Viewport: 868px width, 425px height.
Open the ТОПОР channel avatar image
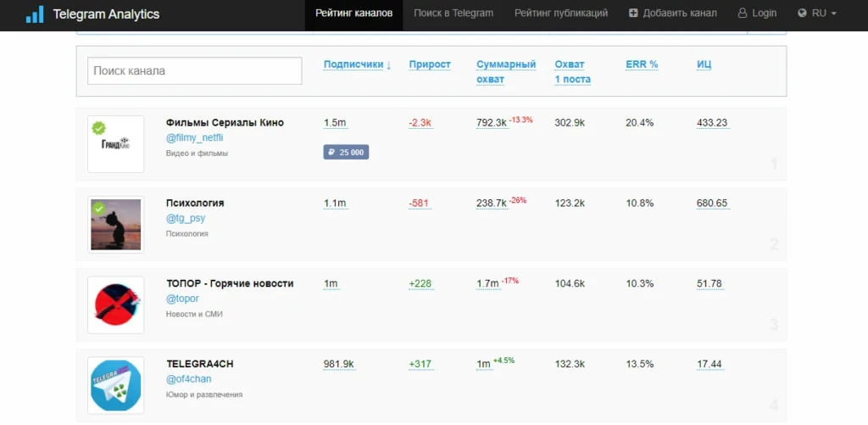[115, 305]
